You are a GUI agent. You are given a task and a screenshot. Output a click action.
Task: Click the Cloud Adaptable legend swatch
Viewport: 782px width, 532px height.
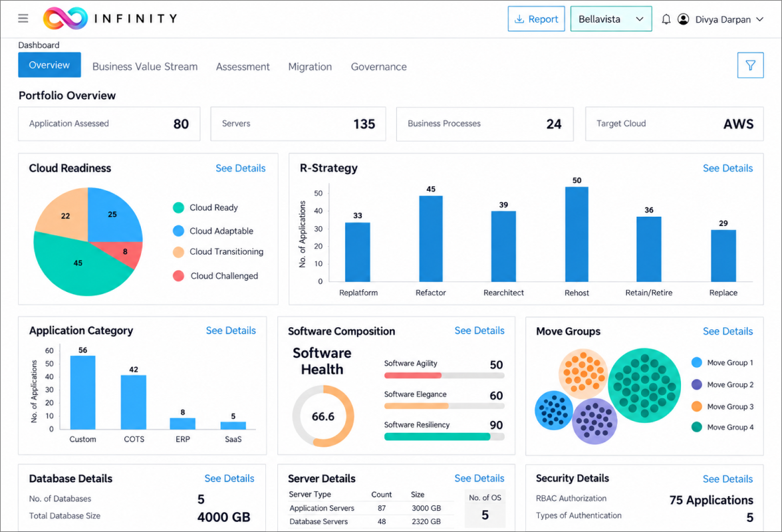(x=178, y=231)
